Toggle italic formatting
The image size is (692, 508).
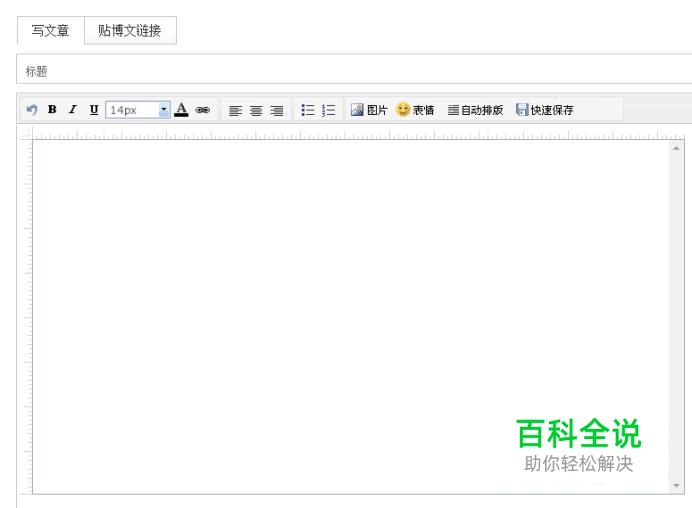[73, 109]
